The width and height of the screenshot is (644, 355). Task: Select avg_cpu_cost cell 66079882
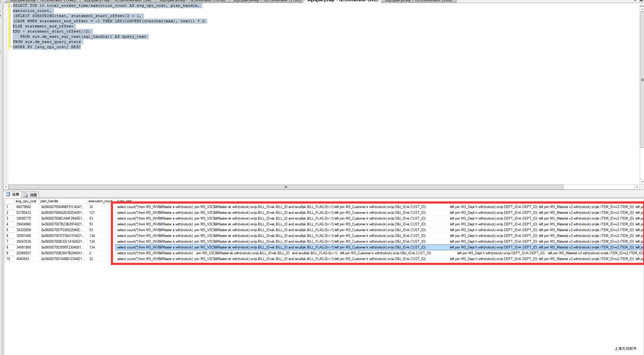24,207
